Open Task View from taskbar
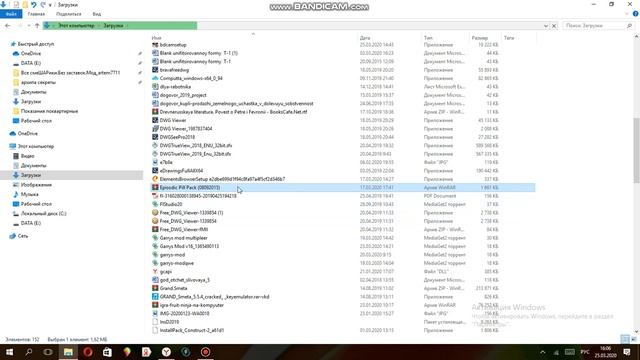 tap(48, 352)
